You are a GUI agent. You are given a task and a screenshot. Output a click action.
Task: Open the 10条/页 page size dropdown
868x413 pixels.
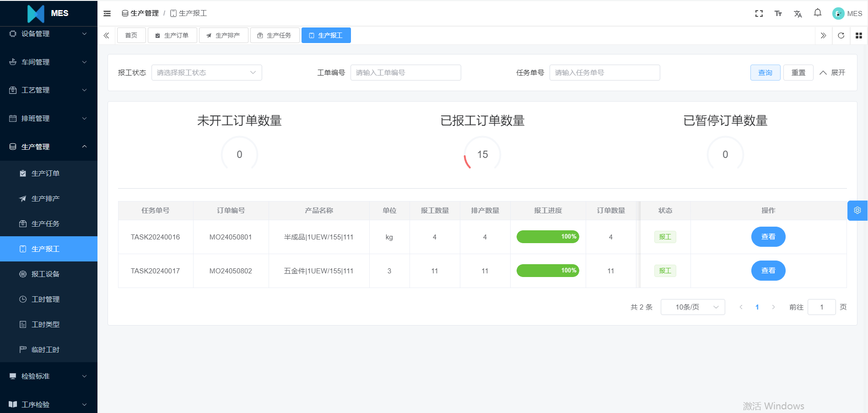[x=692, y=307]
